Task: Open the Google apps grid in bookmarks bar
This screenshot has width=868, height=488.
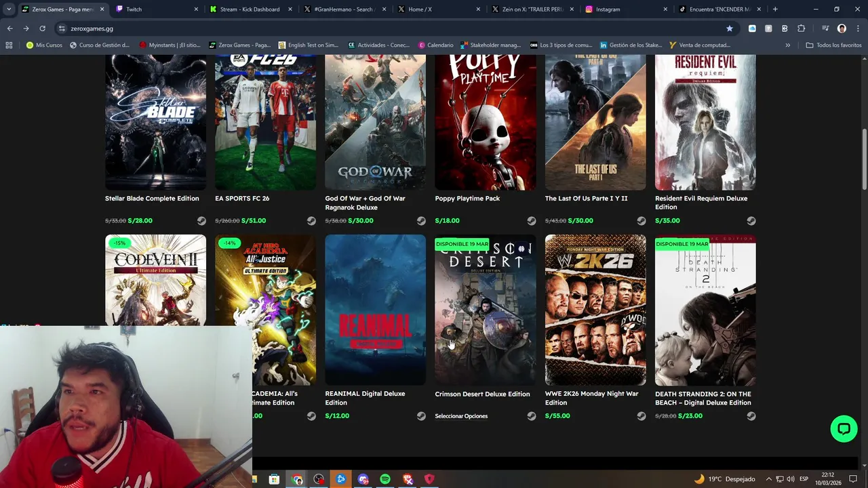Action: click(x=9, y=45)
